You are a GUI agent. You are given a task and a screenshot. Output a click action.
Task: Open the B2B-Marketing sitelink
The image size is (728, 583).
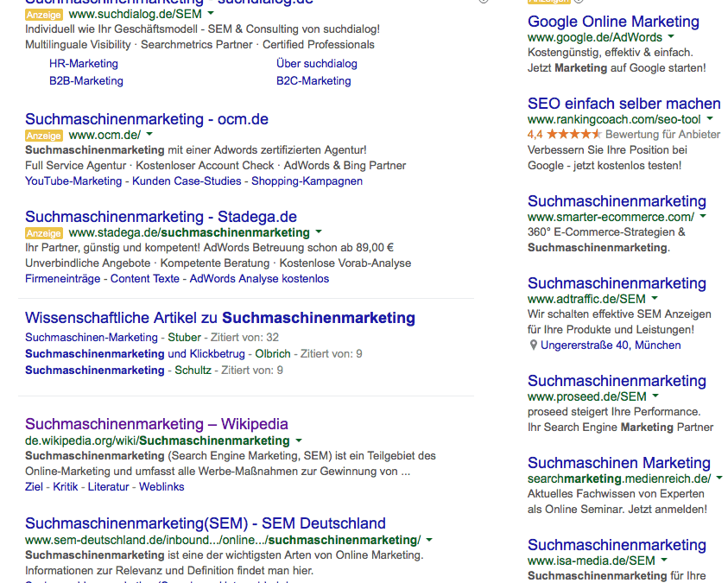pyautogui.click(x=86, y=81)
